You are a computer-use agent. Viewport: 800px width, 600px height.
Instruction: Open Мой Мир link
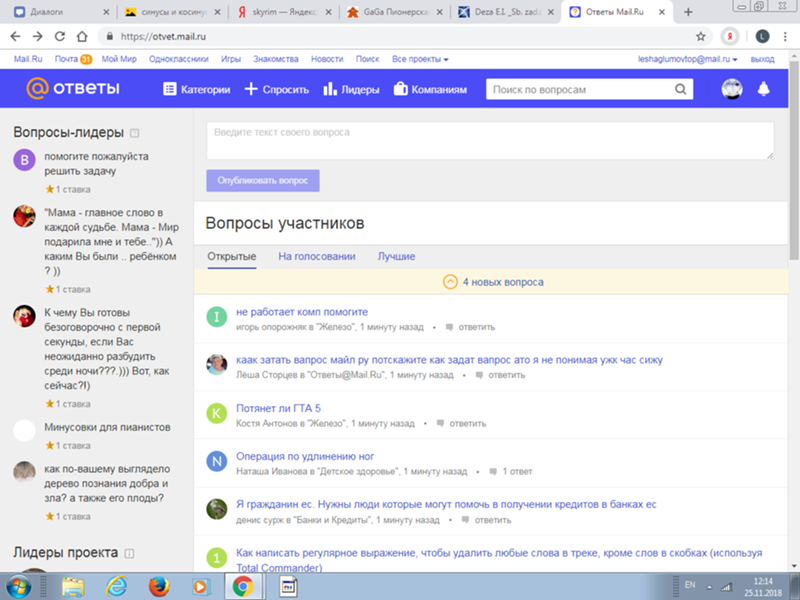119,59
